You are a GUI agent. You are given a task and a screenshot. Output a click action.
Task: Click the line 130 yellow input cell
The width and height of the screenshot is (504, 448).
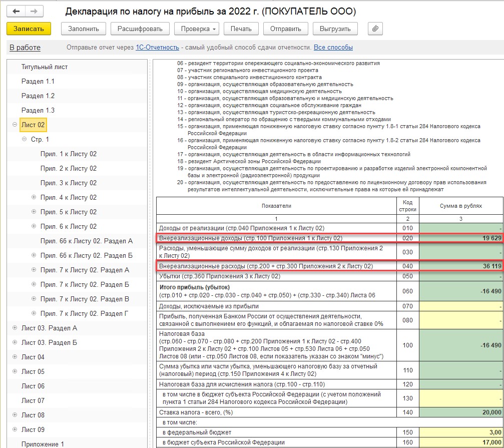pyautogui.click(x=461, y=398)
